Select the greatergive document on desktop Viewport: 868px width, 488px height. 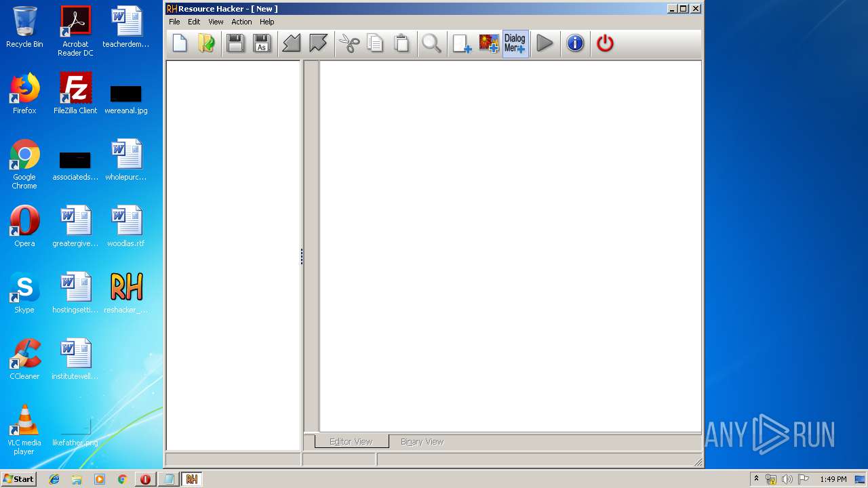click(x=75, y=227)
